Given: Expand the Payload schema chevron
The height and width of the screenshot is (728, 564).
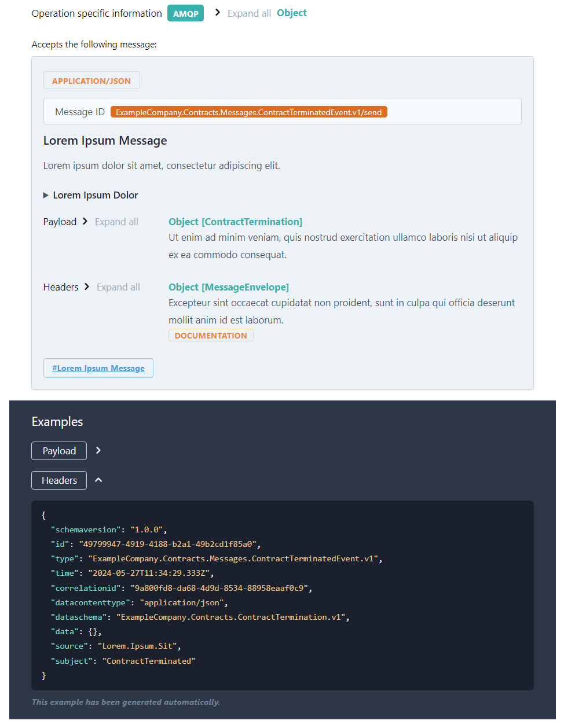Looking at the screenshot, I should [85, 221].
